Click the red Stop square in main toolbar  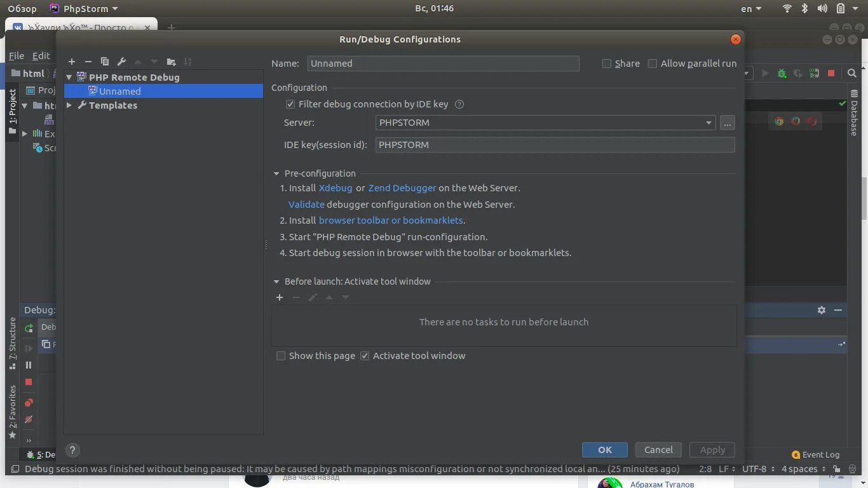[x=831, y=74]
